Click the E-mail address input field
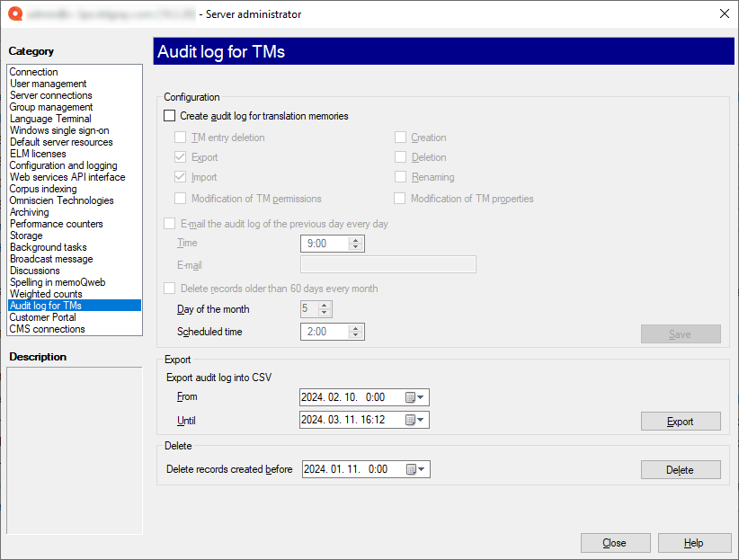 [x=387, y=264]
